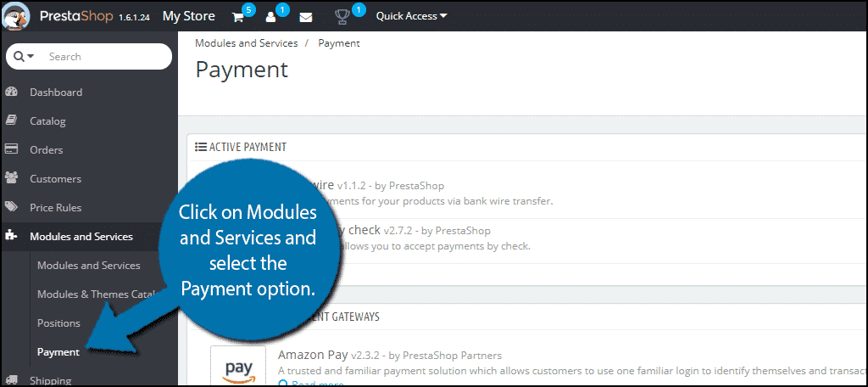Click into the Search input field
Viewport: 868px width, 387px height.
105,57
